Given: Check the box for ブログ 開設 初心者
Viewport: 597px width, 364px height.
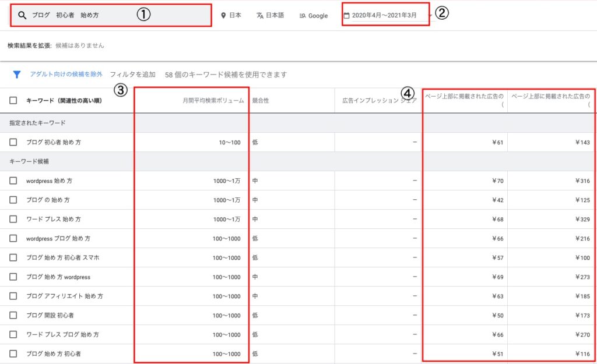Looking at the screenshot, I should click(x=13, y=315).
